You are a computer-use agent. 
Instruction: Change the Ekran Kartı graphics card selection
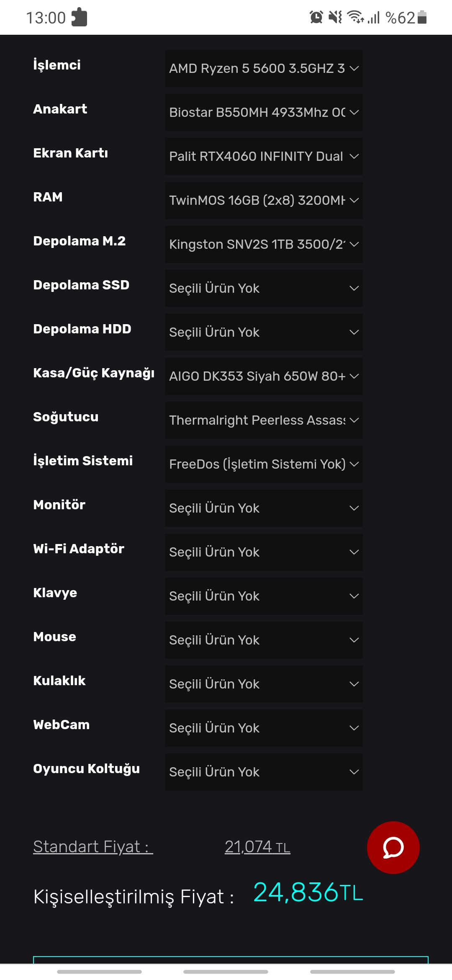point(264,156)
